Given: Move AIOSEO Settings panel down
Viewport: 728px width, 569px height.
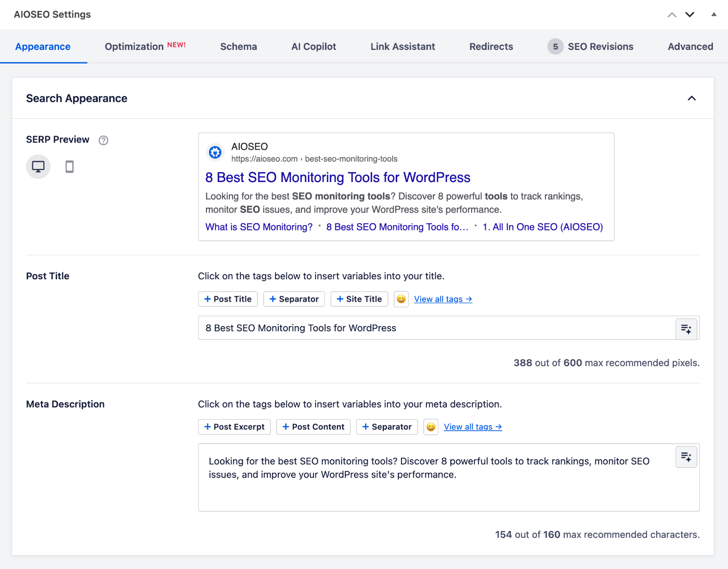Looking at the screenshot, I should coord(690,15).
